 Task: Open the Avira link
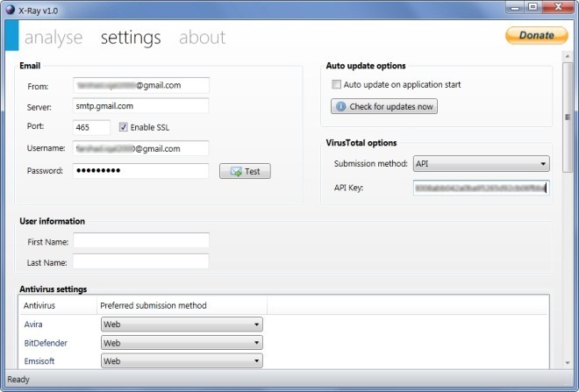33,324
